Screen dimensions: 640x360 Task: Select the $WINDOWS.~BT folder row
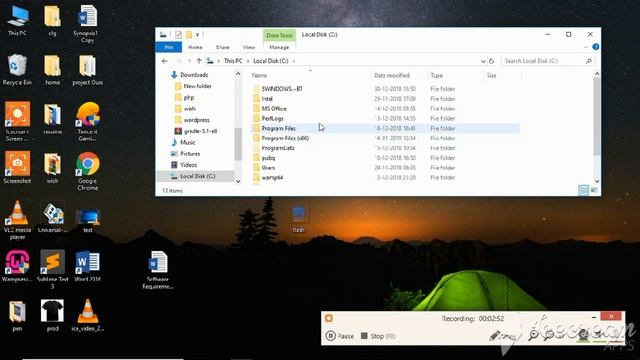click(384, 89)
